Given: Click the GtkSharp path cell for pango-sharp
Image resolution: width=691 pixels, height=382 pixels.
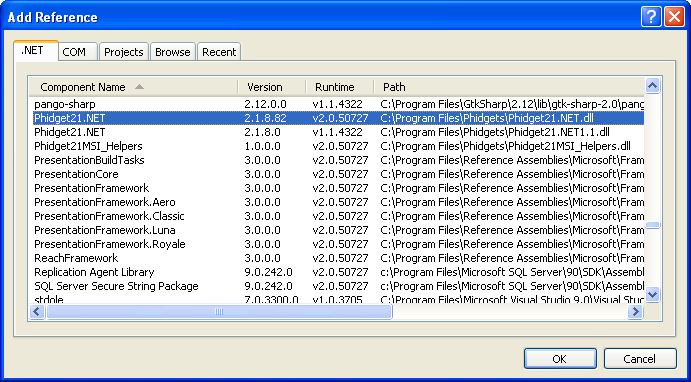Looking at the screenshot, I should pos(512,104).
